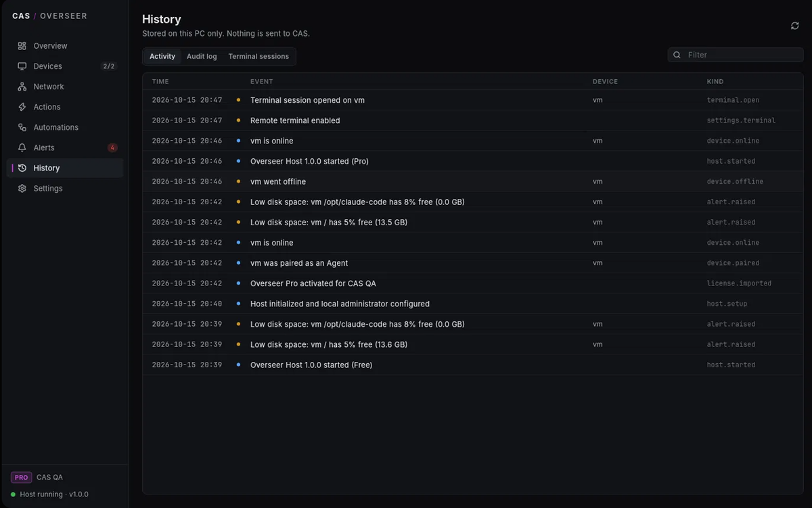Click the green Host running status dot
812x508 pixels.
point(14,494)
